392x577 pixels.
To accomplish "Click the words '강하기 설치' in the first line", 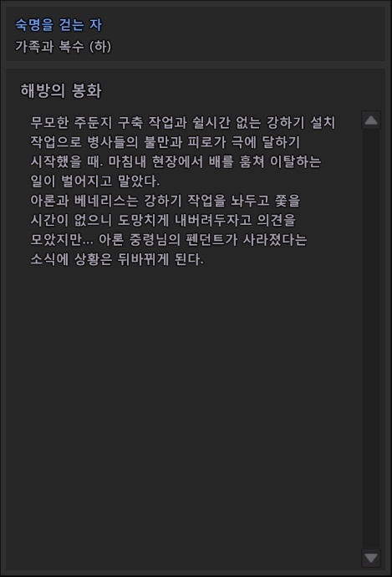I will click(x=301, y=122).
